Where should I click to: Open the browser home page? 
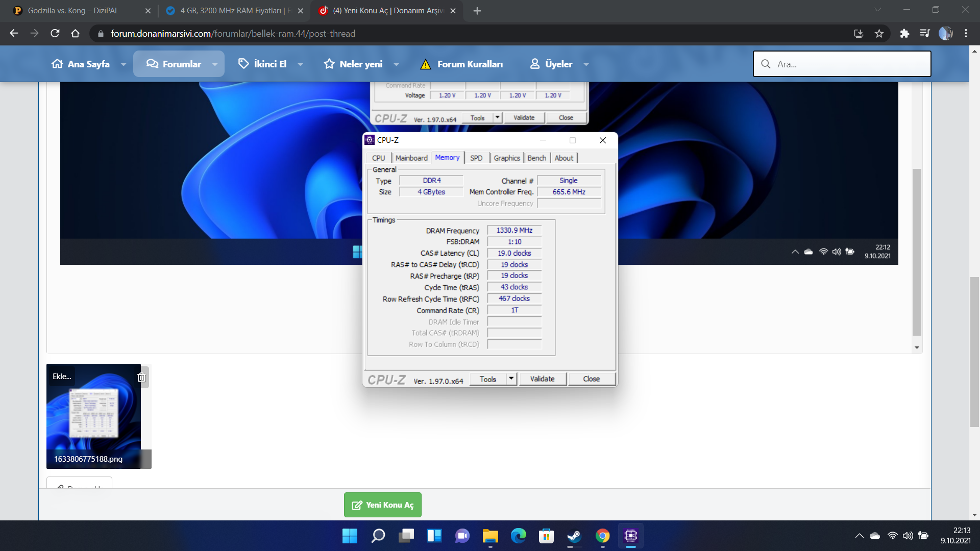[75, 34]
